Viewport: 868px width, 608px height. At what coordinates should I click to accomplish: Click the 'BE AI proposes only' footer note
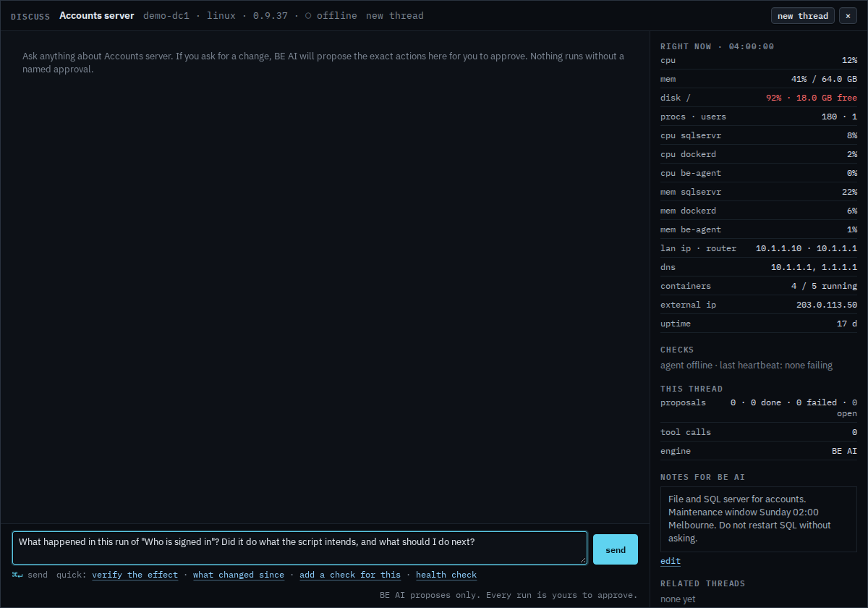(509, 595)
